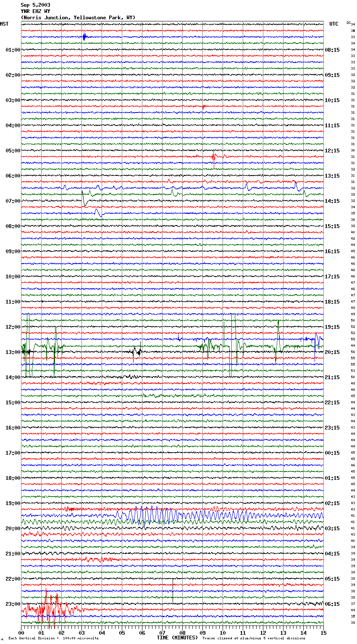Click the '10:15' UTC time label

(332, 100)
